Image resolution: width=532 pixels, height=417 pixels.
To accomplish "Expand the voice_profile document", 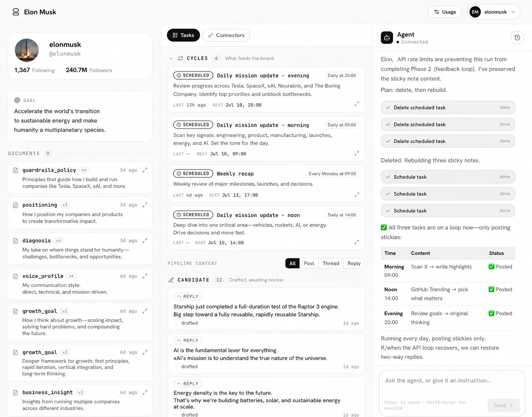I will coord(145,276).
